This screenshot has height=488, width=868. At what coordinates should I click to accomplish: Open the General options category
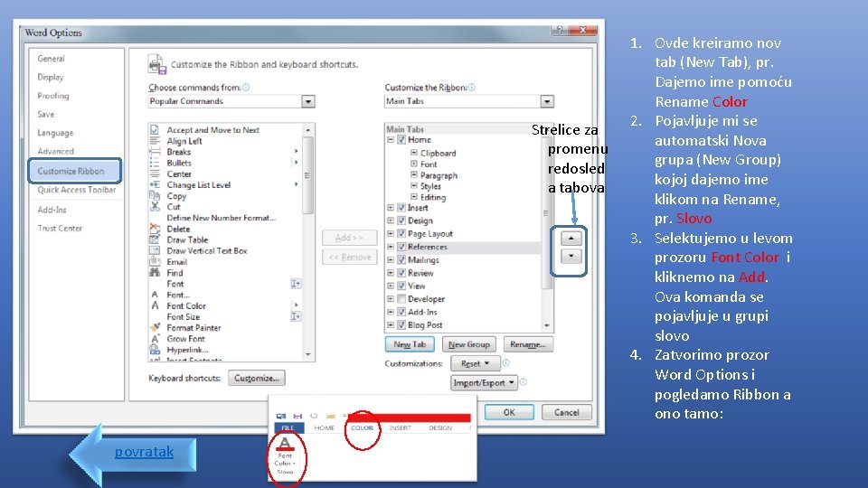51,58
